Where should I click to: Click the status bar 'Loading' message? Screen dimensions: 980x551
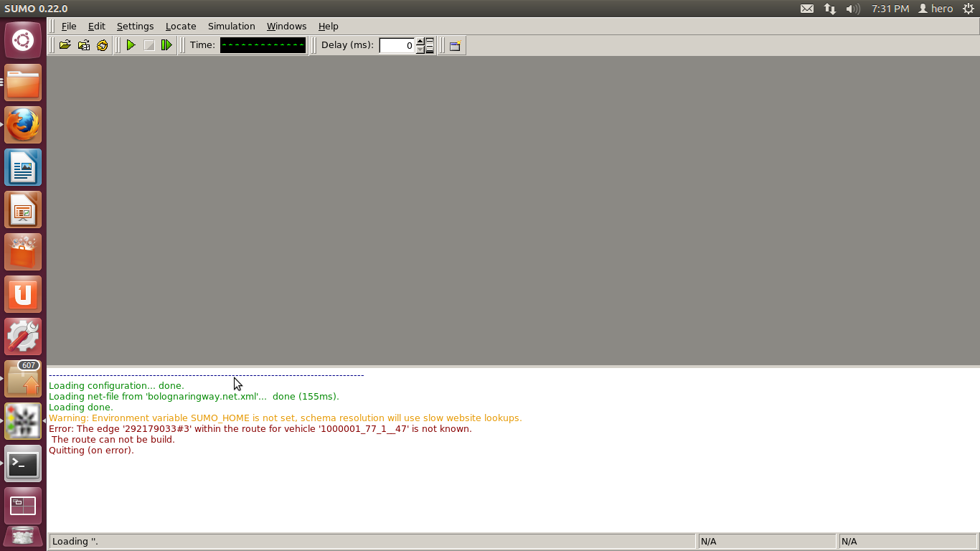point(372,541)
